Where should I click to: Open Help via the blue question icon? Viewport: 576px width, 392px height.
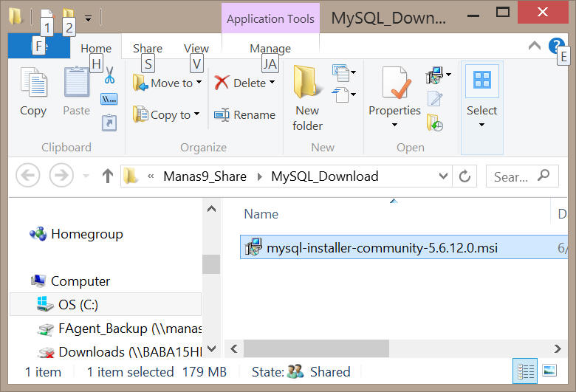[x=556, y=46]
